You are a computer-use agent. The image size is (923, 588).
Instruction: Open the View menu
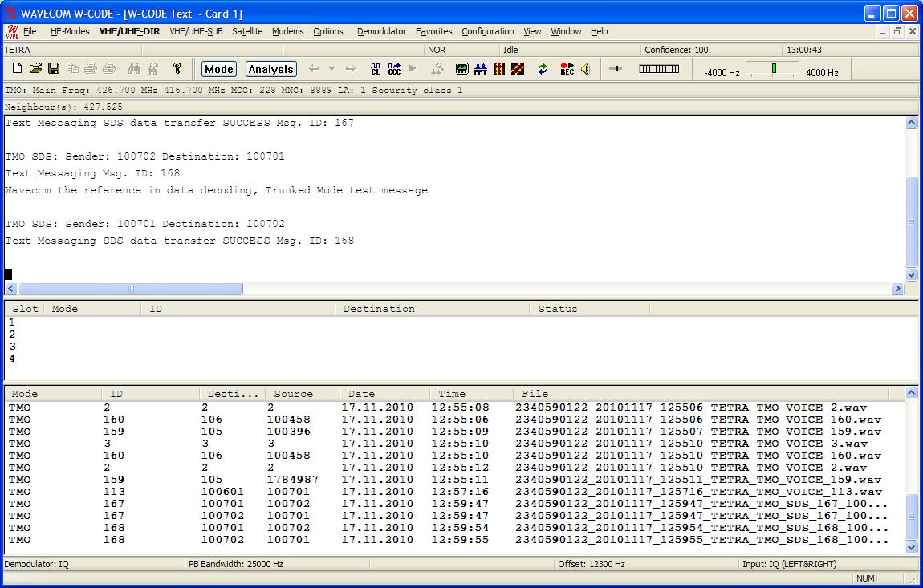click(532, 32)
